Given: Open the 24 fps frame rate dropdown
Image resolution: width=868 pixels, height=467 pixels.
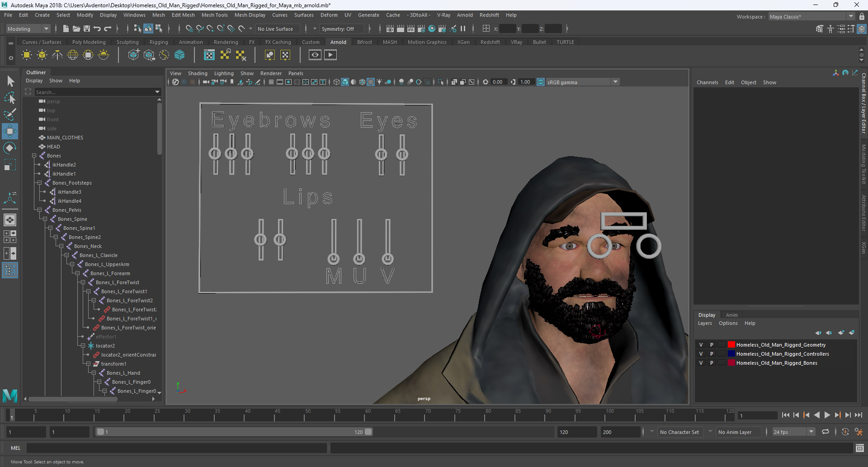Looking at the screenshot, I should pyautogui.click(x=793, y=432).
